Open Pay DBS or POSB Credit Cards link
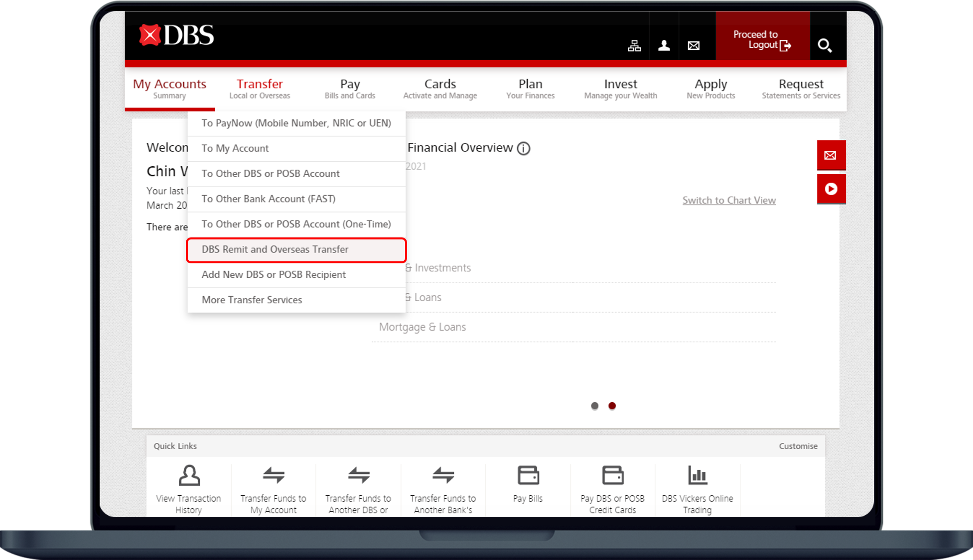 [613, 489]
